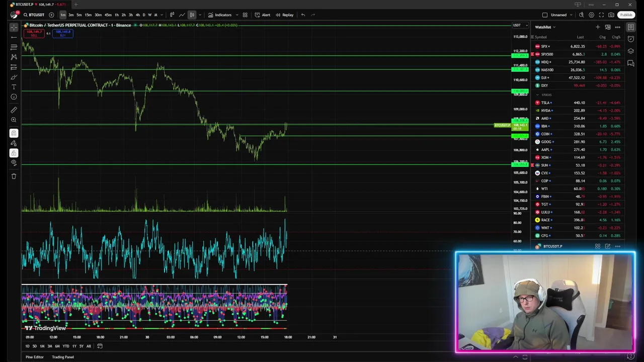Toggle the Watchlist panel in right sidebar

tap(631, 27)
